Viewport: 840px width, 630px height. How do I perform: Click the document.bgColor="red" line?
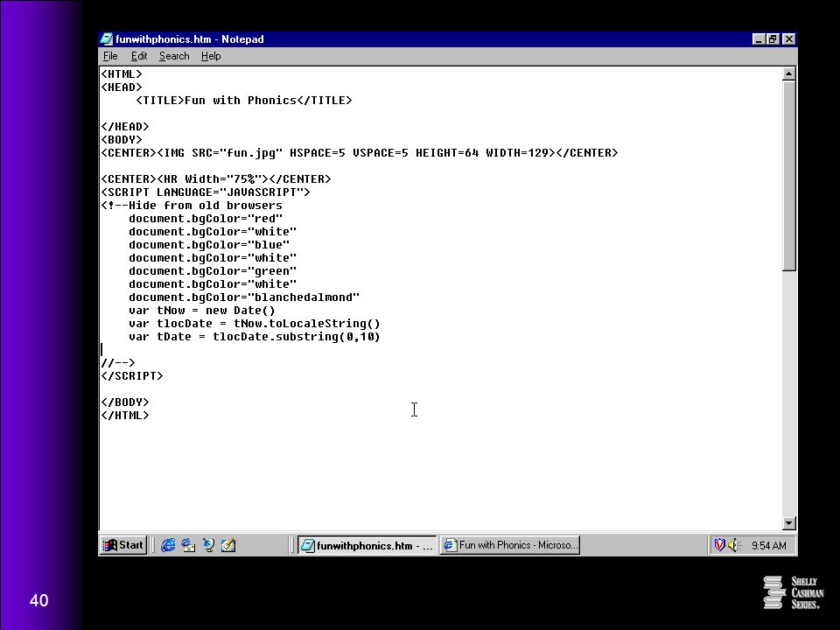206,219
